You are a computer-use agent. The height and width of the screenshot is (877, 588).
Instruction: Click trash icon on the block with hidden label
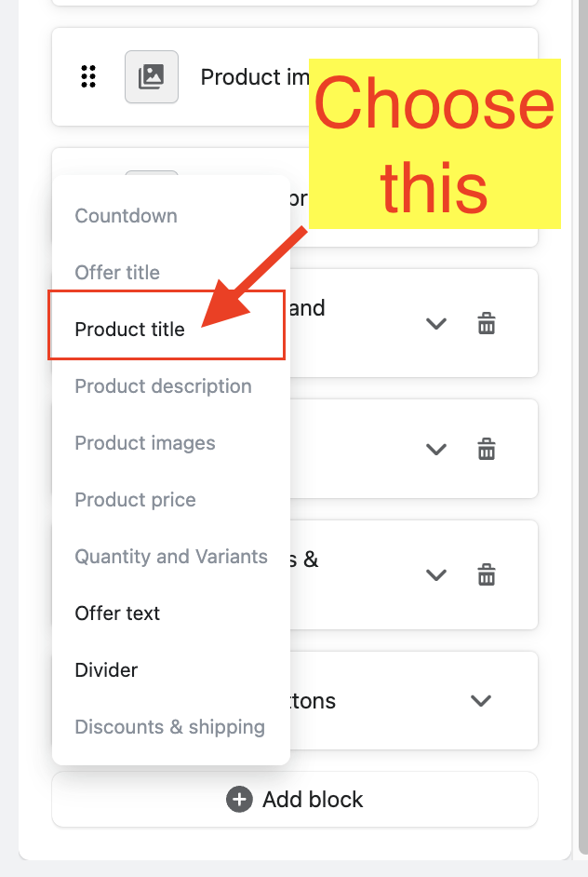pos(486,449)
